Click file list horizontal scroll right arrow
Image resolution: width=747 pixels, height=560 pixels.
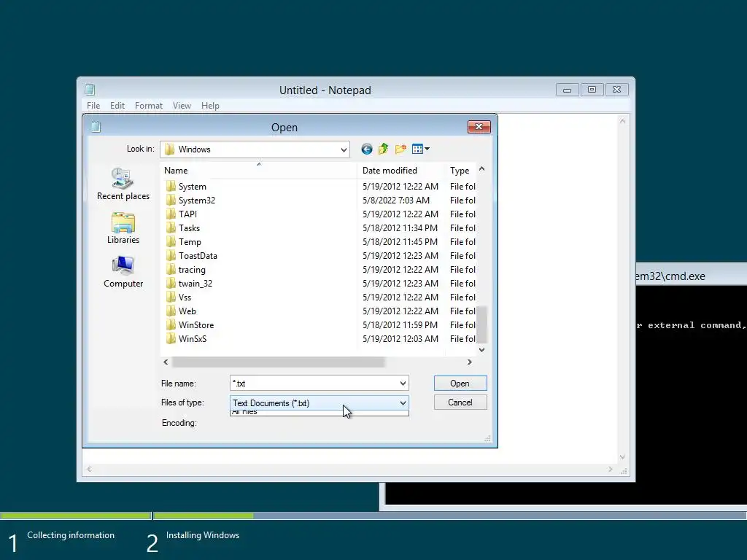[469, 362]
